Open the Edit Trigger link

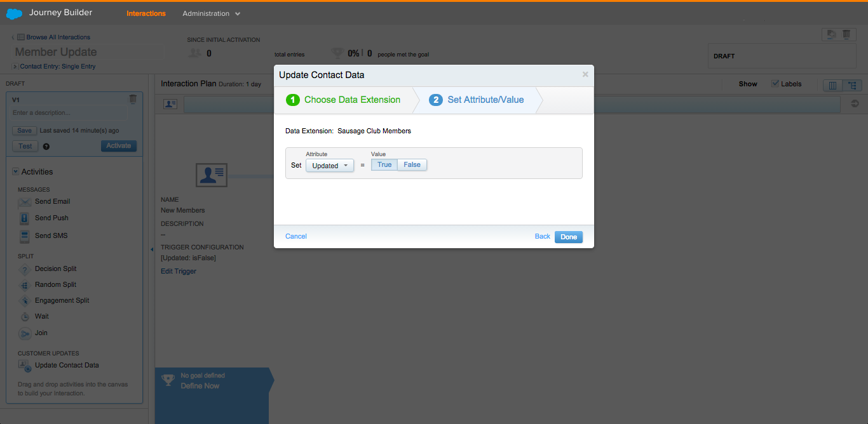[179, 271]
